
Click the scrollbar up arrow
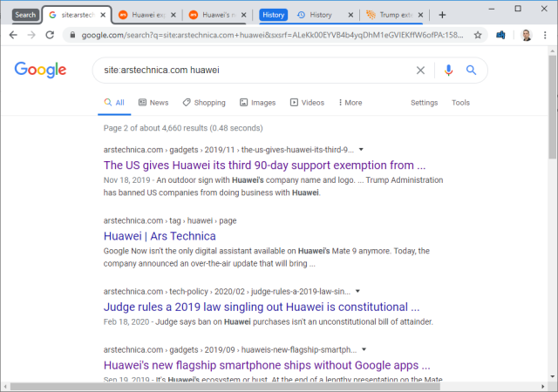pyautogui.click(x=552, y=51)
